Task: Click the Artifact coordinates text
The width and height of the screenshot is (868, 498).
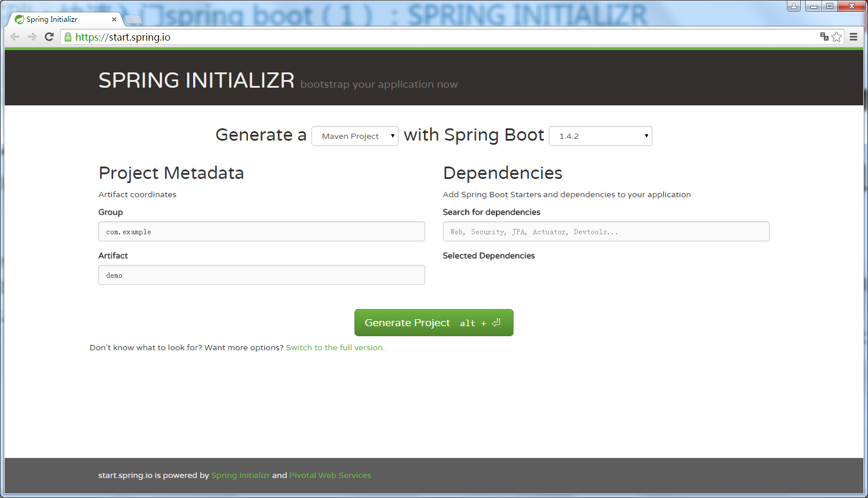Action: pos(137,194)
